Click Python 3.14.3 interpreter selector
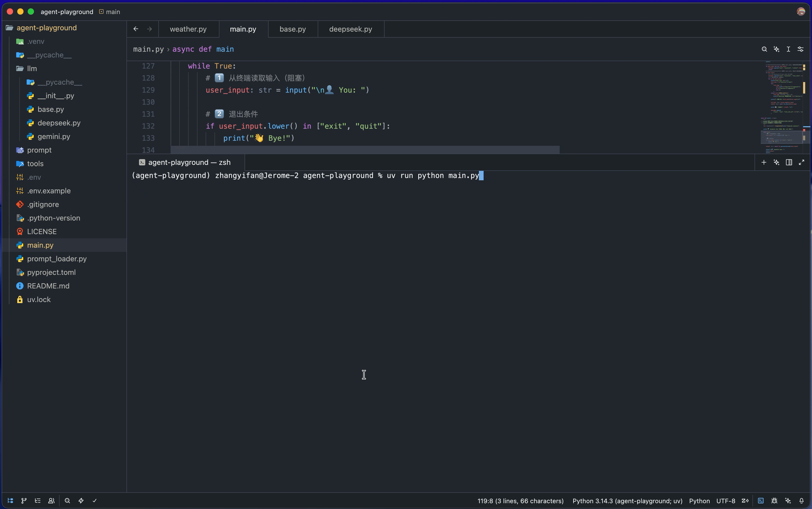This screenshot has width=812, height=509. (x=627, y=501)
